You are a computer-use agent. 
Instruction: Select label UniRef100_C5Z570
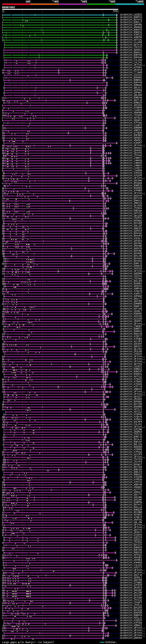coord(131,218)
